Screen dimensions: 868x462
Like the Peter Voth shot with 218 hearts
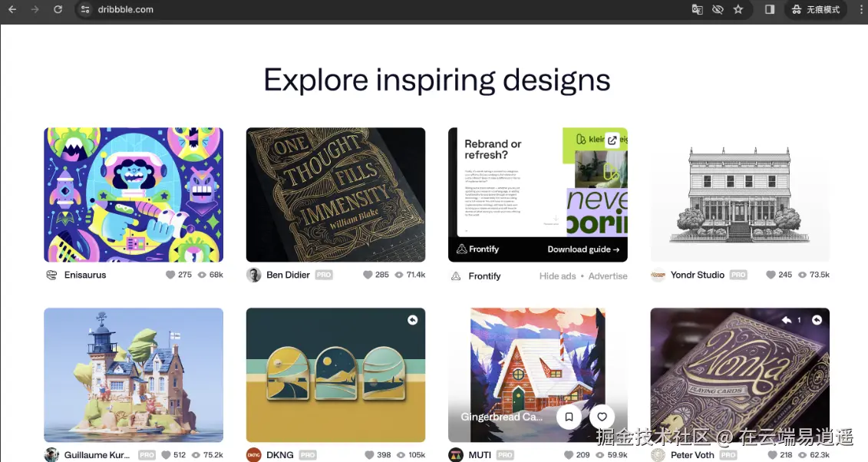pos(772,455)
